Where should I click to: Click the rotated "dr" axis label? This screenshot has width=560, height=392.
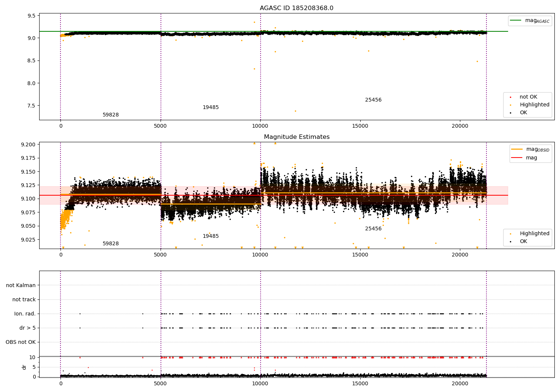[x=24, y=367]
